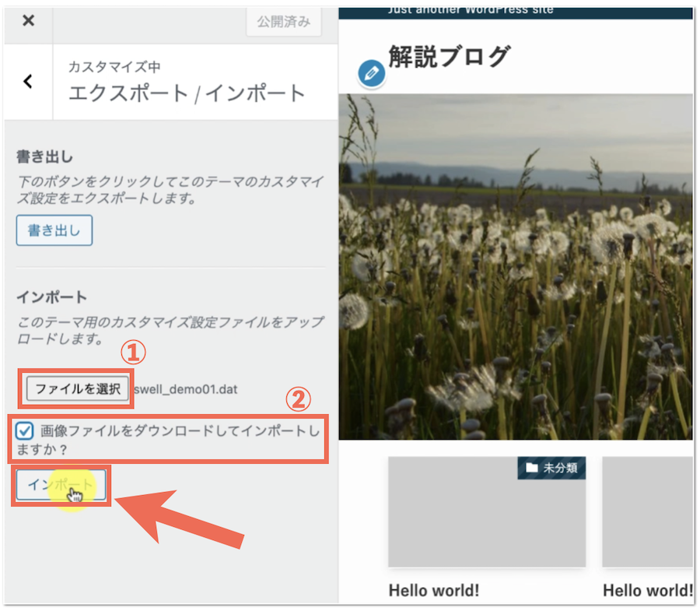Open the second Hello world! post title
This screenshot has width=700, height=611.
(x=647, y=591)
